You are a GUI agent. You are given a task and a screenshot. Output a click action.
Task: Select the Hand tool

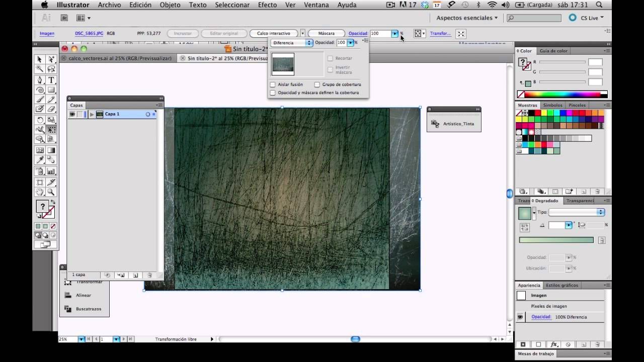(x=40, y=192)
